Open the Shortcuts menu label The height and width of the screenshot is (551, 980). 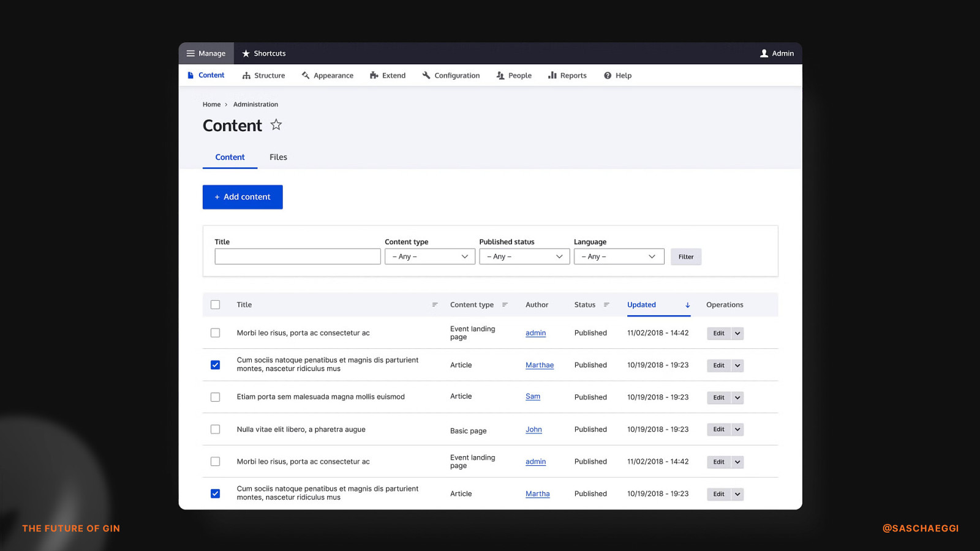[269, 53]
